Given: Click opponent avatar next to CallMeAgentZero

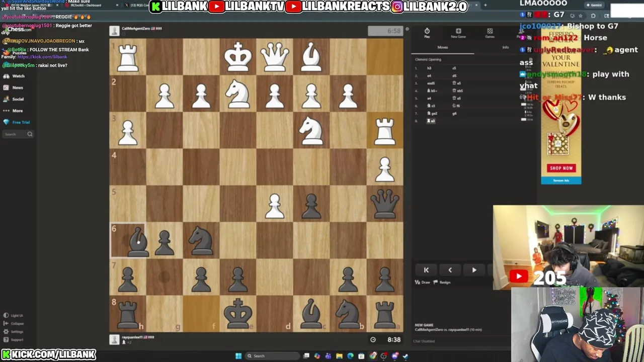Looking at the screenshot, I should pos(115,31).
